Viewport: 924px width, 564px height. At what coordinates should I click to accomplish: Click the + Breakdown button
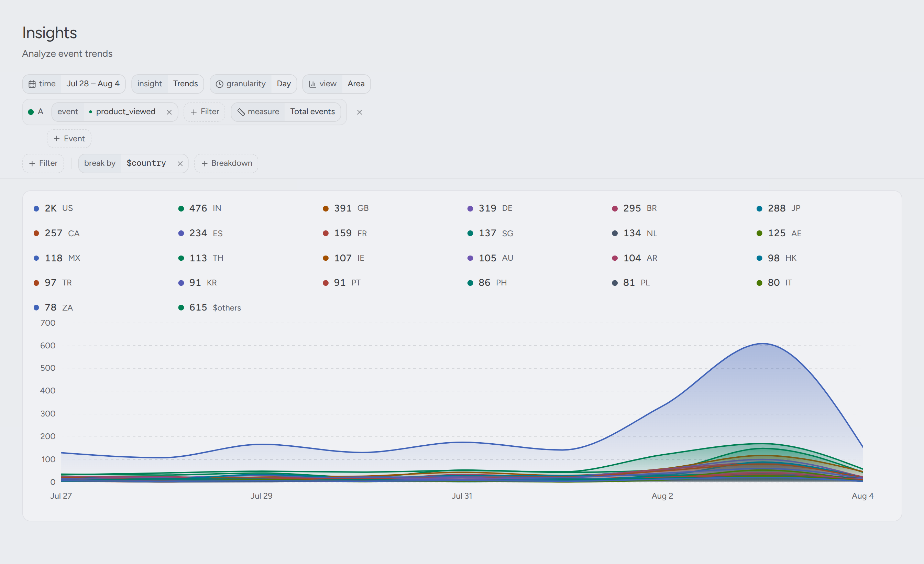pos(227,163)
